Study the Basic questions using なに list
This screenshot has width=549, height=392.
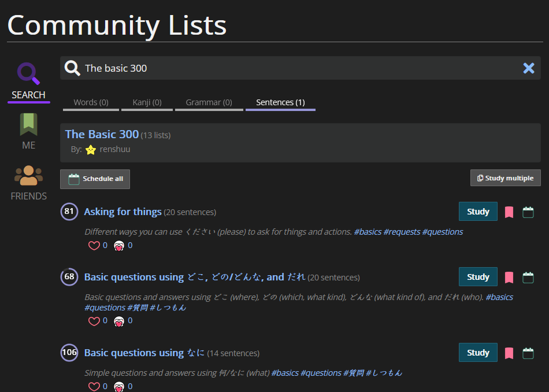478,353
